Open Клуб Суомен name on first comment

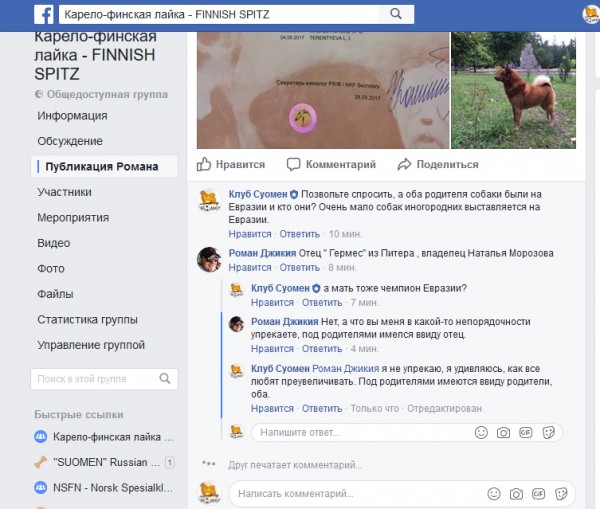coord(258,194)
